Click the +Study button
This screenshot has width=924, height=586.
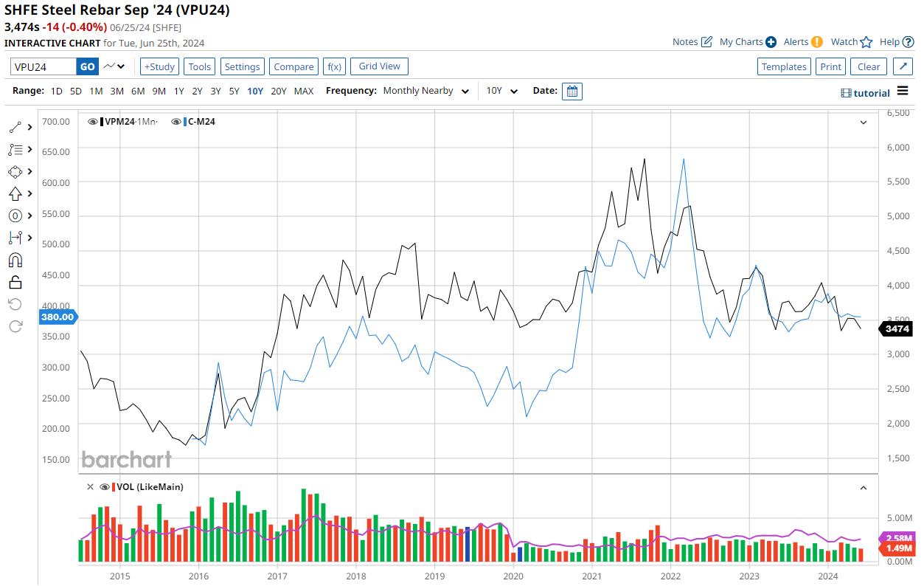click(x=159, y=66)
